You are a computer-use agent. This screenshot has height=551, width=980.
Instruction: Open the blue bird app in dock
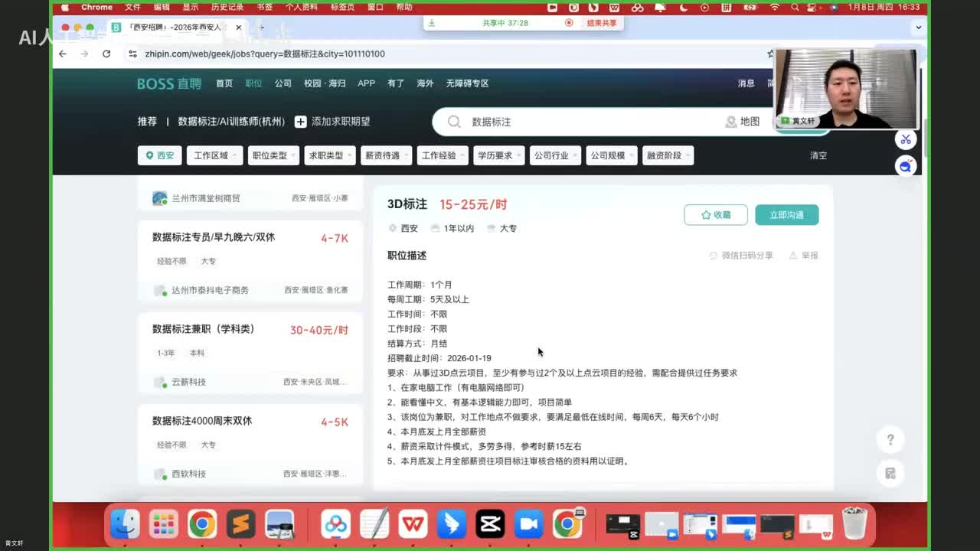(x=451, y=524)
